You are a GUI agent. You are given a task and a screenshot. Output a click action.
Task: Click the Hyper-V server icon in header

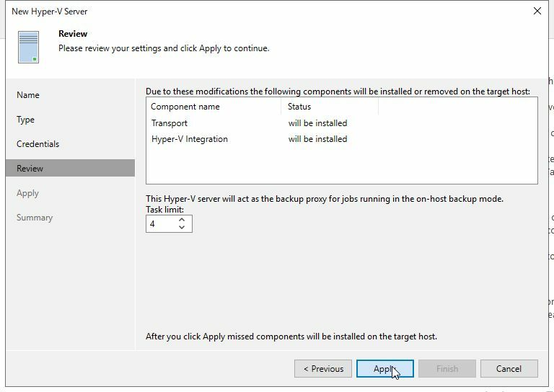(x=29, y=47)
